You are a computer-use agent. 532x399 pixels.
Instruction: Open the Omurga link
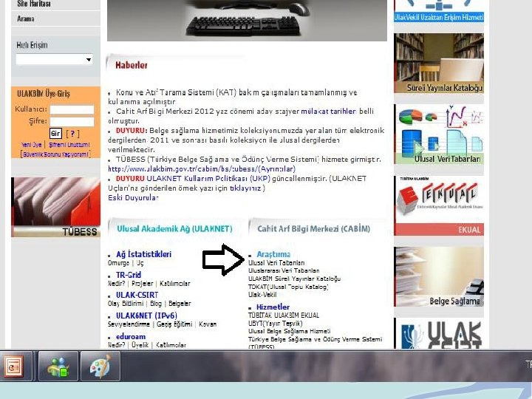click(118, 263)
